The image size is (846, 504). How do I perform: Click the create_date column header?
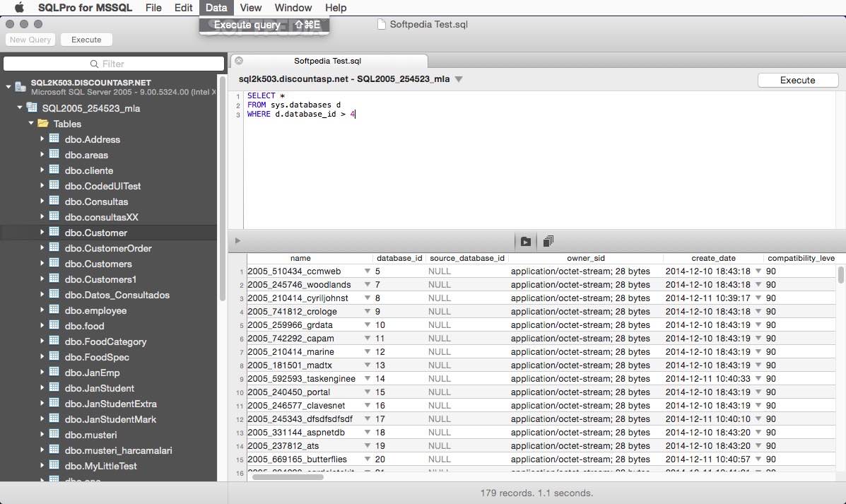pos(713,258)
